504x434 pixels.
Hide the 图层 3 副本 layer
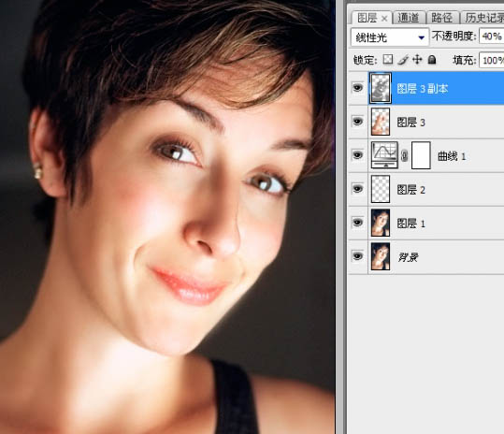358,87
